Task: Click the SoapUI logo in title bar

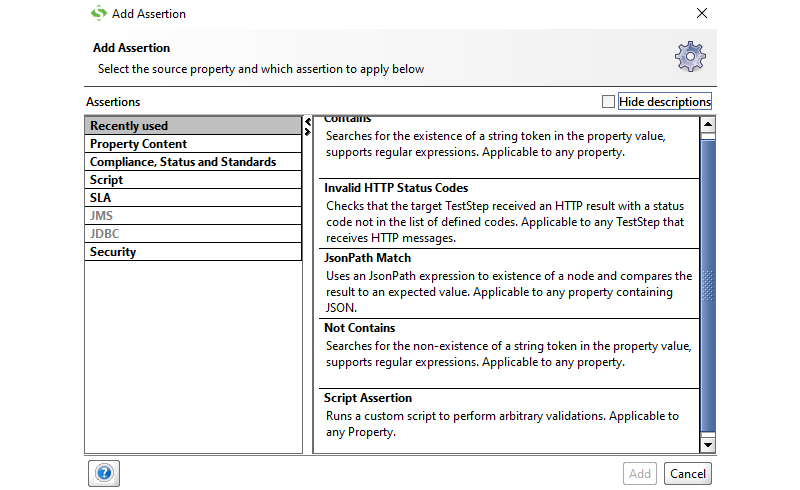Action: coord(98,14)
